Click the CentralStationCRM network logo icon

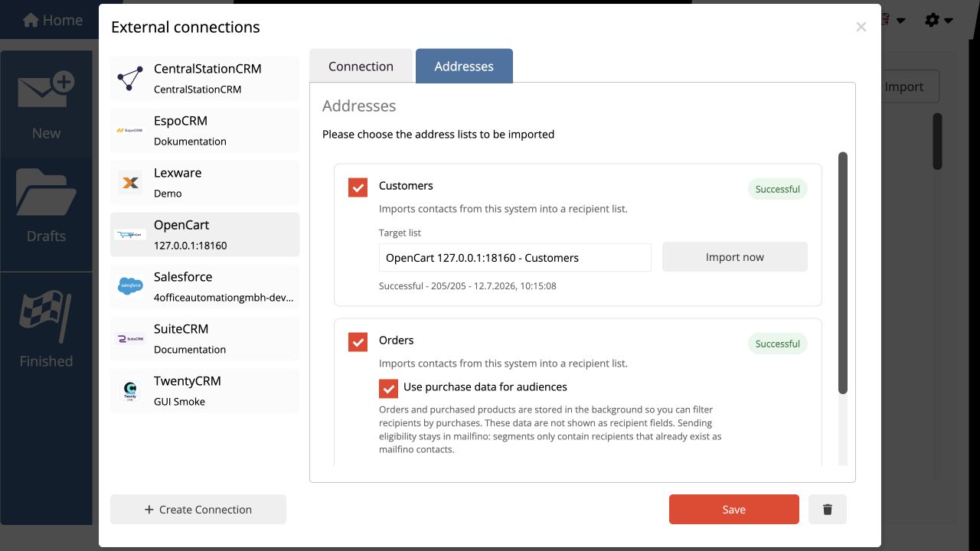[x=130, y=78]
